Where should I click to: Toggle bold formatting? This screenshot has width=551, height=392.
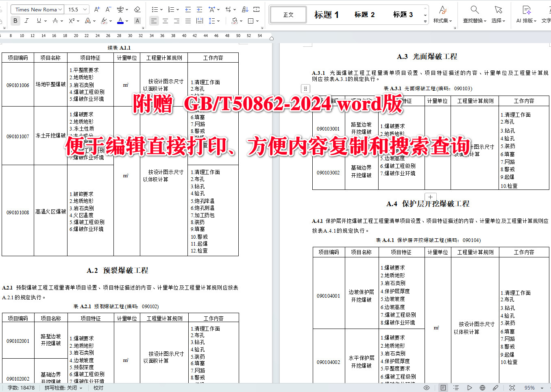[15, 20]
